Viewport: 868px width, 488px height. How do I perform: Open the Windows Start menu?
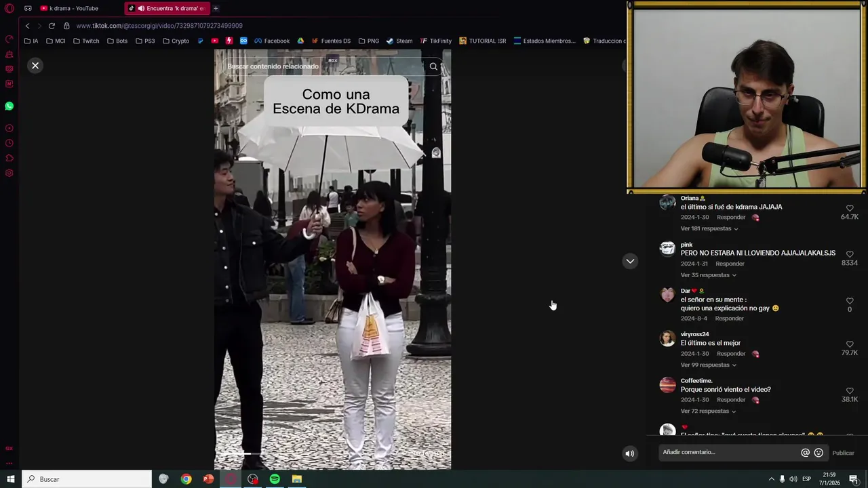tap(10, 479)
